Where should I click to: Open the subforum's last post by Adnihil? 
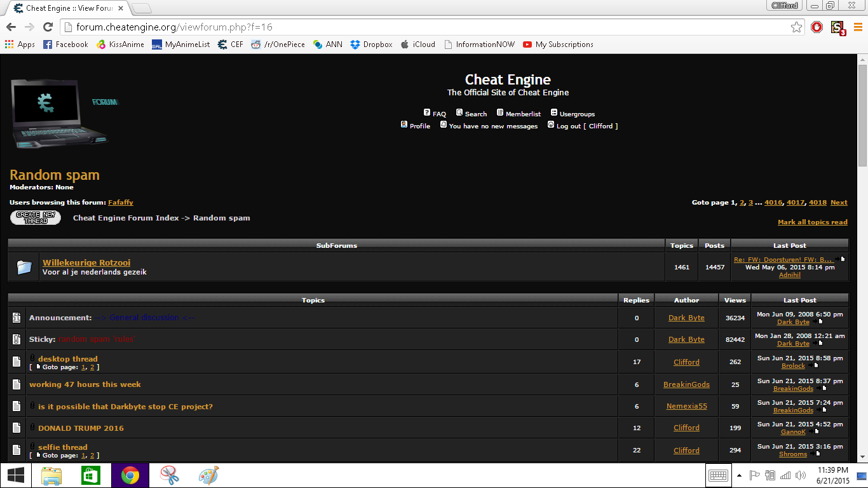click(x=790, y=275)
